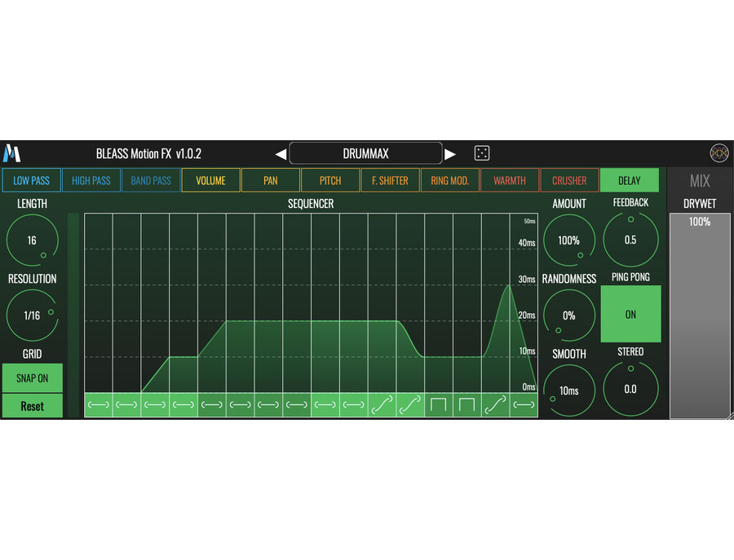Select the RING MOD. effect button
734x560 pixels.
pos(450,180)
